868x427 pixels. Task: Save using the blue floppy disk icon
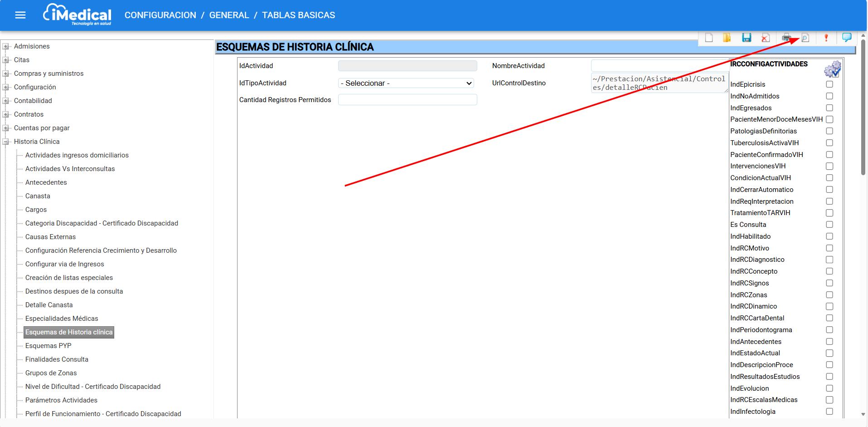tap(747, 38)
